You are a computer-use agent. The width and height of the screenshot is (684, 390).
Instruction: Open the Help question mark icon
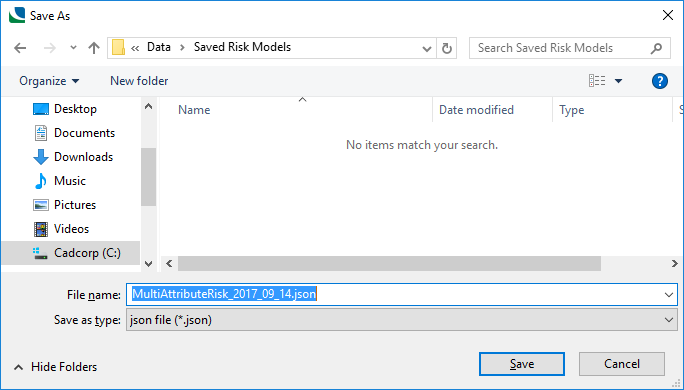coord(660,81)
